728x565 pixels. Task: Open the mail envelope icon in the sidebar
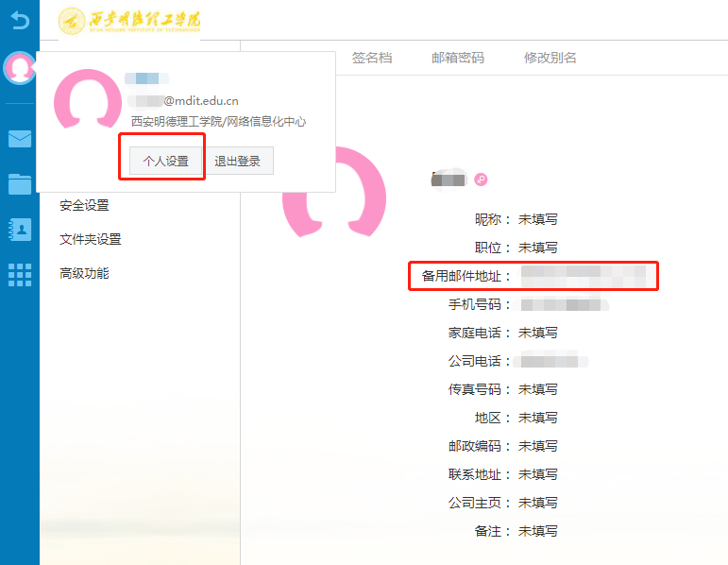tap(19, 140)
